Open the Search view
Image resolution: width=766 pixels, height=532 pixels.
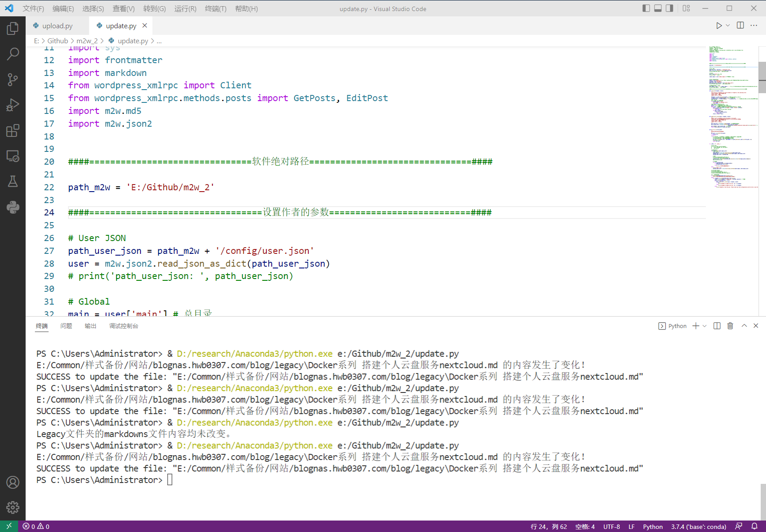13,53
